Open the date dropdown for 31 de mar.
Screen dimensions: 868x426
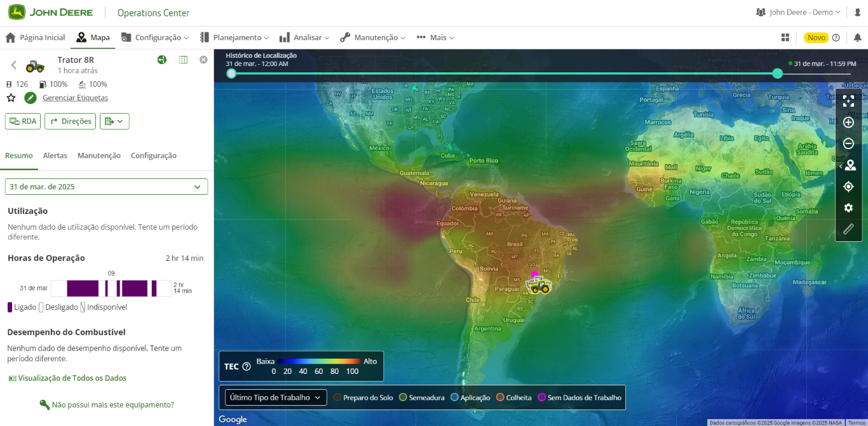coord(106,187)
